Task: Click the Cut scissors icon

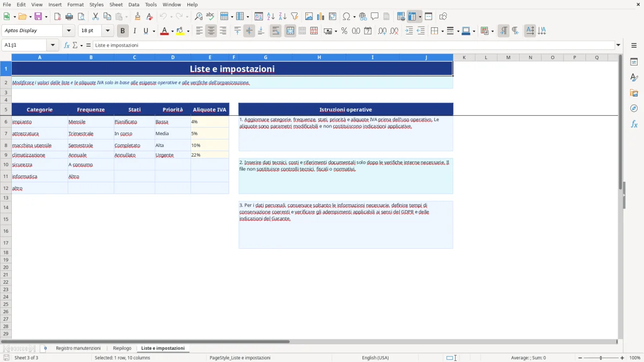Action: click(96, 17)
